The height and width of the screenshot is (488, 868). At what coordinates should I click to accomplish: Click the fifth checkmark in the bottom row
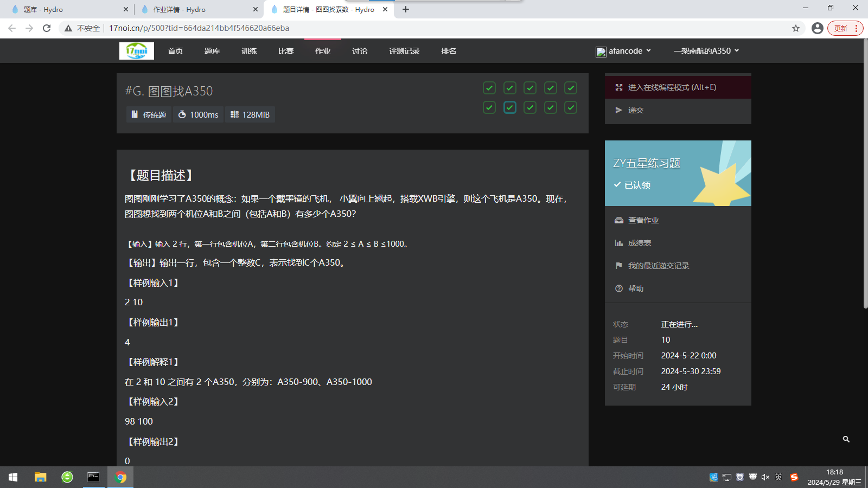point(571,107)
